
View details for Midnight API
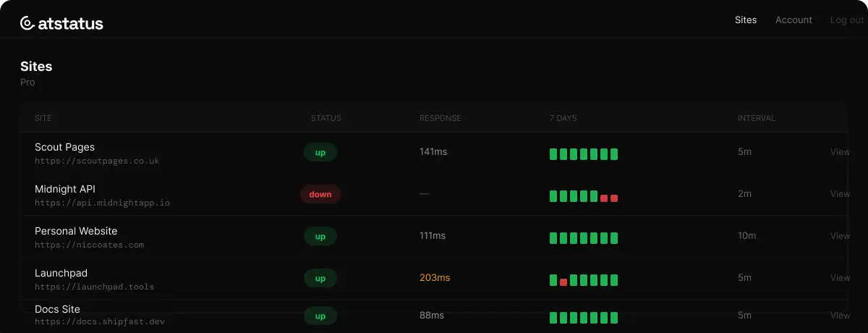(x=840, y=194)
